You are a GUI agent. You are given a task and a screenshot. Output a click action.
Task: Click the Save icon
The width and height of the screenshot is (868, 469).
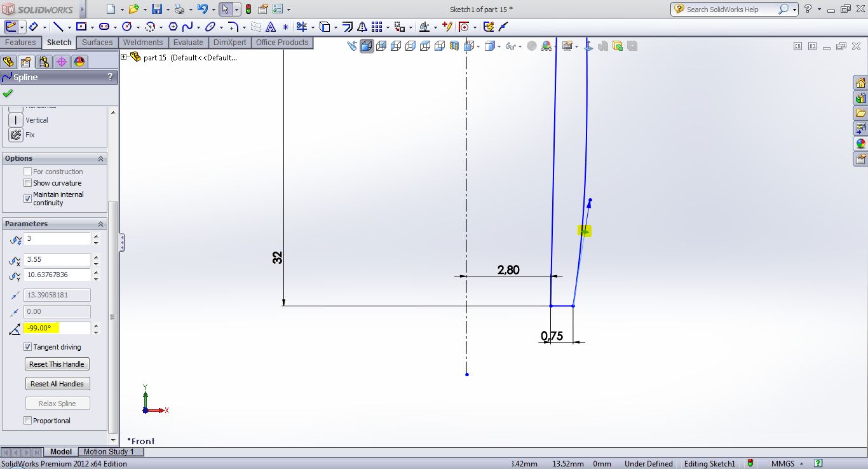pos(156,9)
